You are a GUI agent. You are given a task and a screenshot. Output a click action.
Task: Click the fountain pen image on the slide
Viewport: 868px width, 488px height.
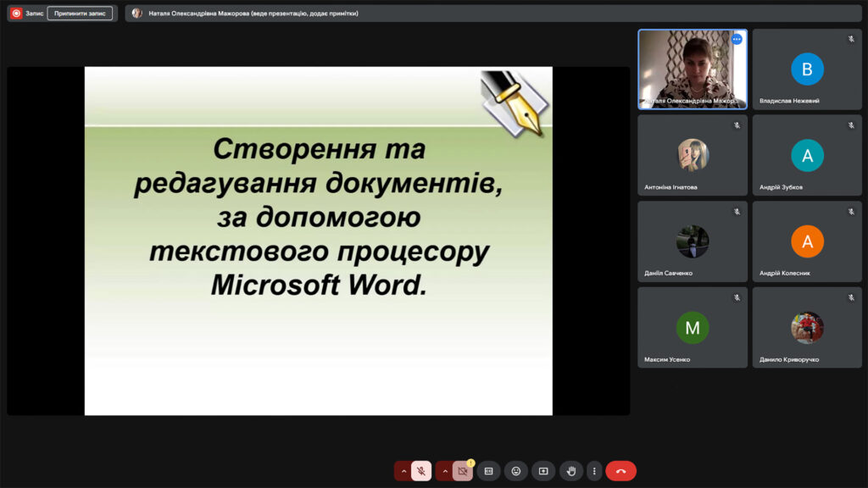514,103
